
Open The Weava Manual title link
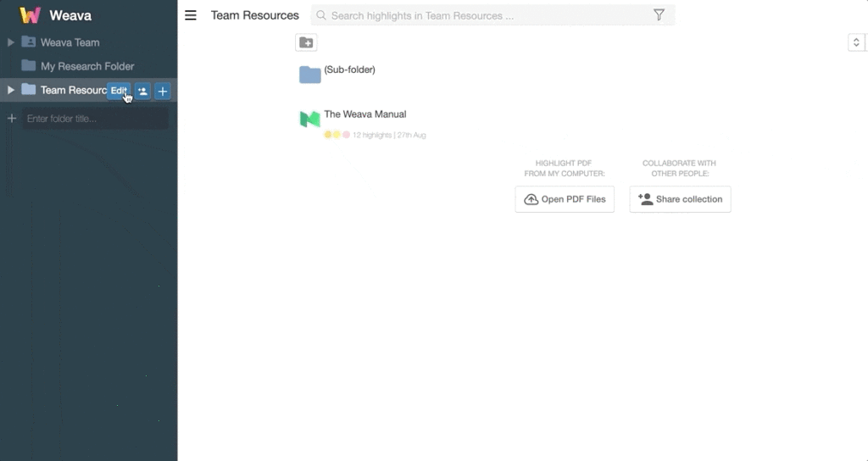point(364,114)
